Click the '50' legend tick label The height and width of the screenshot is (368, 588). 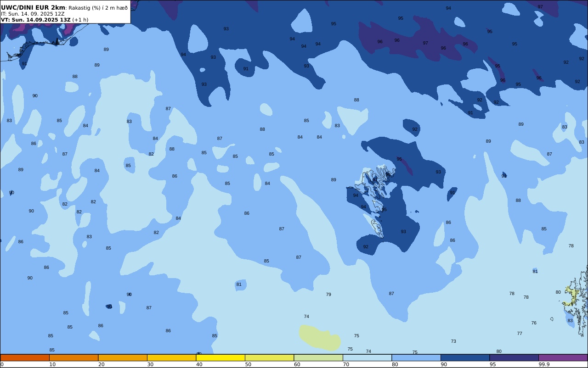coord(248,364)
